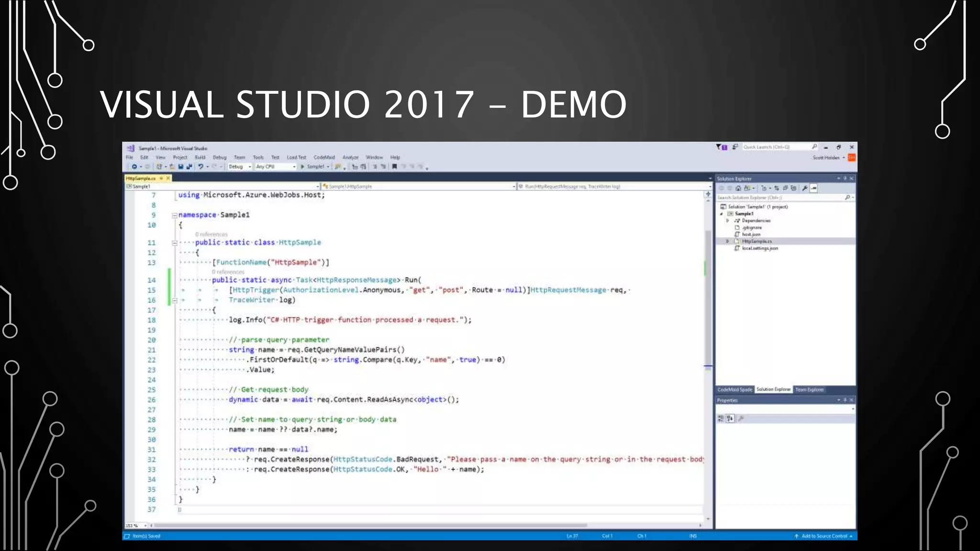The height and width of the screenshot is (551, 980).
Task: Select .gitignore in Solution Explorer
Action: (752, 228)
